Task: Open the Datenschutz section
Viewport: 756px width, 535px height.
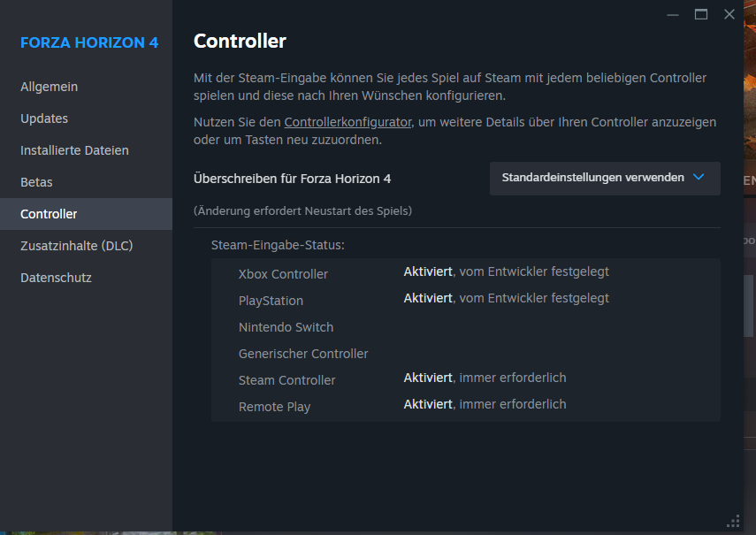Action: (56, 278)
